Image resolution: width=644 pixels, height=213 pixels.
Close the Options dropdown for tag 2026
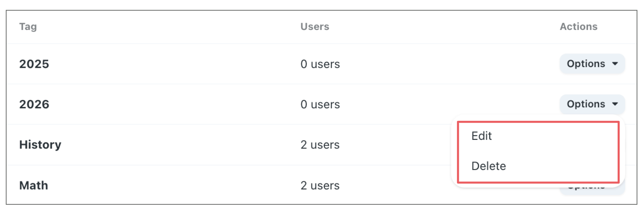592,104
